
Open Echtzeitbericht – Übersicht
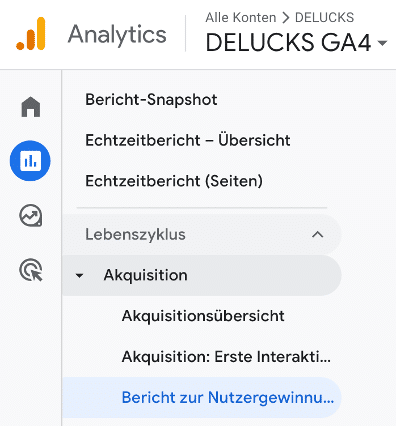(188, 140)
